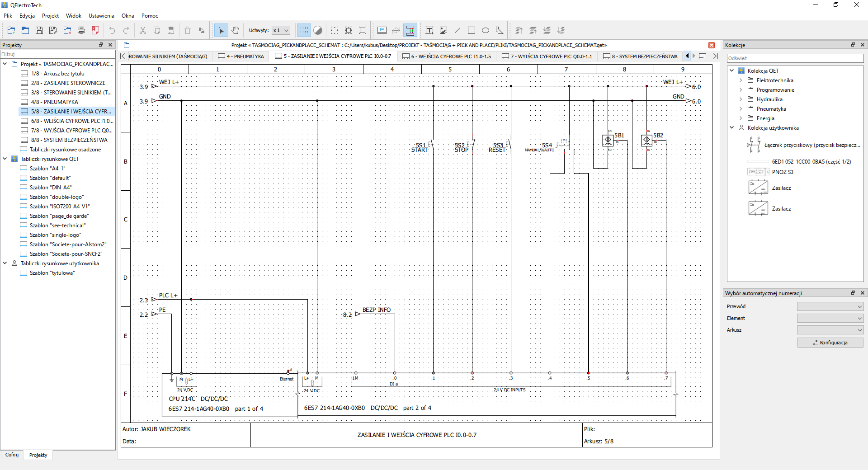Toggle the background color button
The width and height of the screenshot is (868, 470).
pos(318,30)
